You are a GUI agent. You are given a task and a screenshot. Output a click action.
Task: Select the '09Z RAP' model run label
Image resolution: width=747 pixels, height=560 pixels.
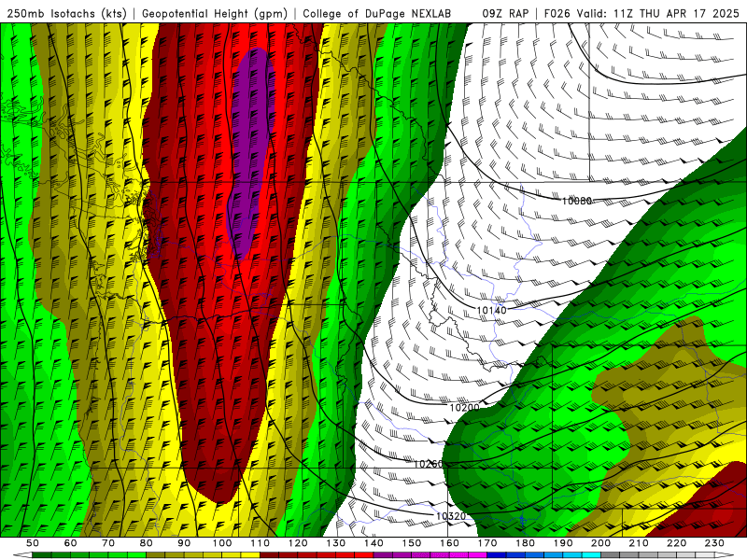point(505,13)
